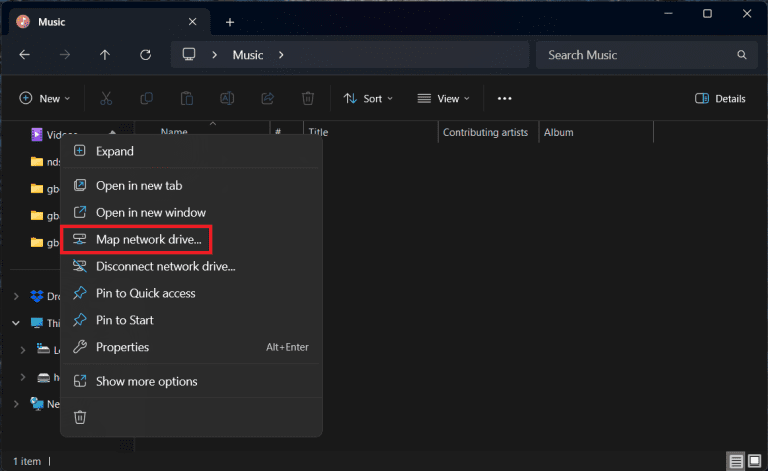This screenshot has width=768, height=471.
Task: Click the trash icon in context menu
Action: (80, 417)
